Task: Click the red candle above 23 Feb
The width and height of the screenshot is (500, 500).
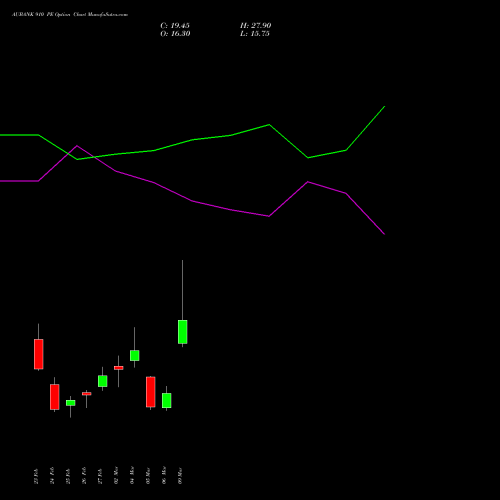Action: click(x=39, y=354)
